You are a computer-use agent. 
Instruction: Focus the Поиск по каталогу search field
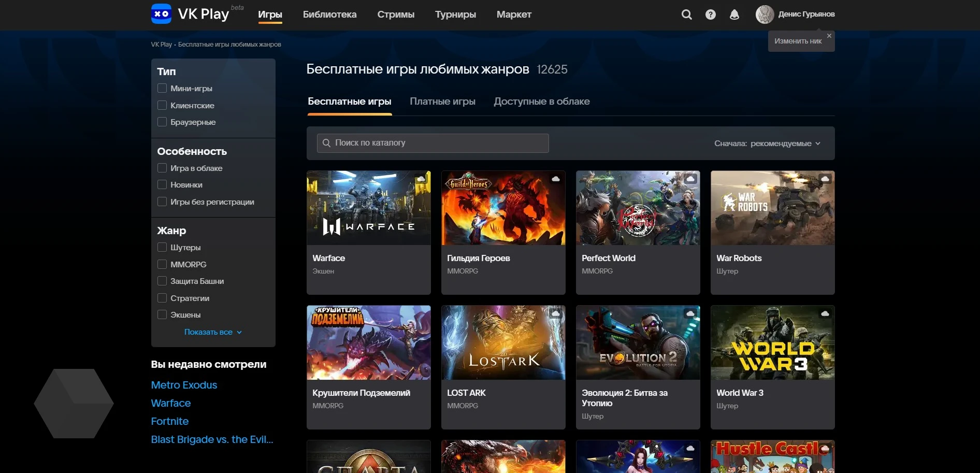coord(433,143)
